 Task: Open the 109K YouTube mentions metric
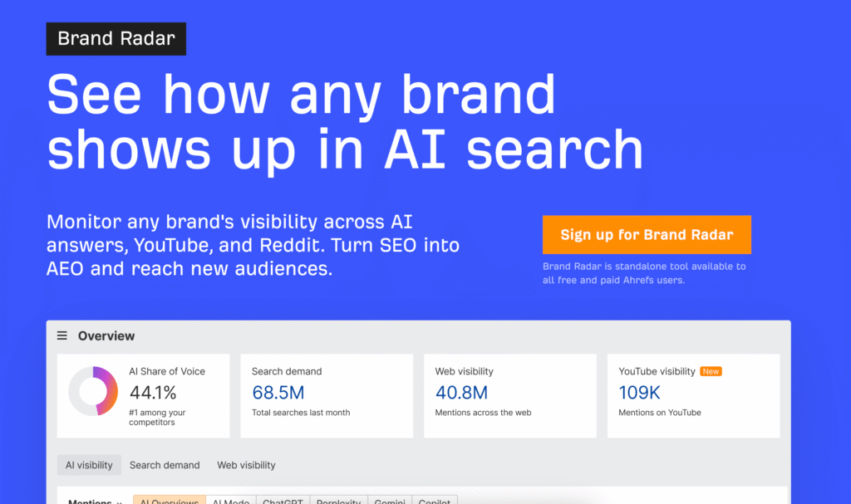[639, 393]
